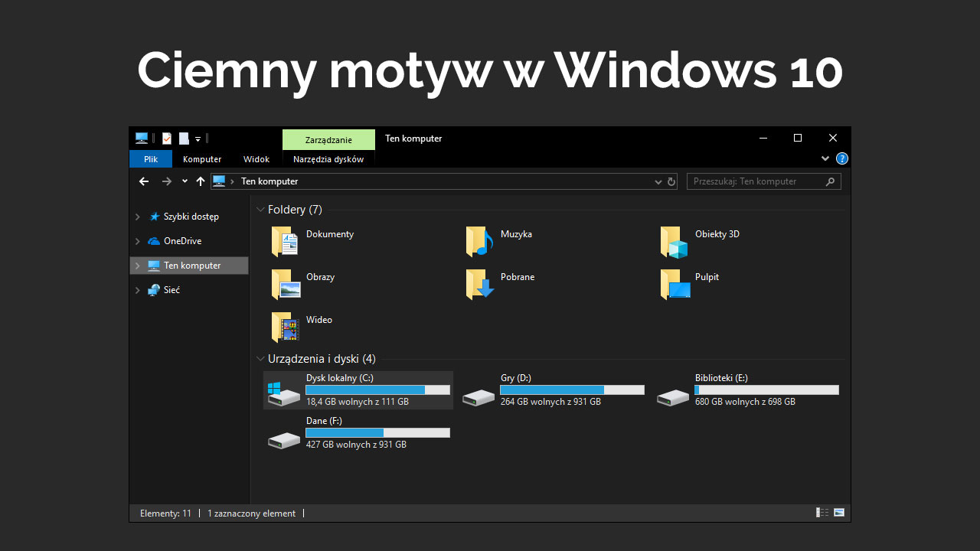Select the Dane (F:) drive icon
The image size is (980, 551).
(x=284, y=440)
